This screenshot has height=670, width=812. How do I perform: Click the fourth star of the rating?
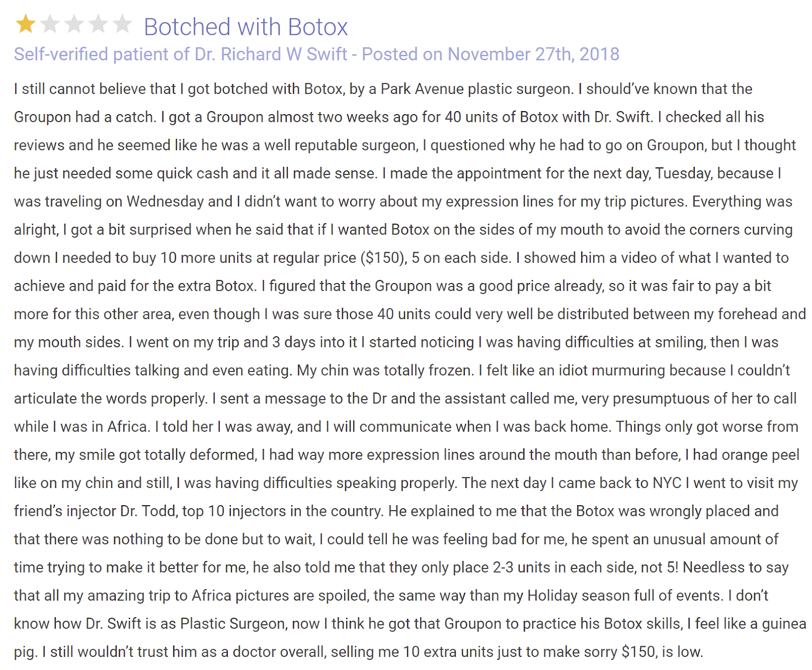click(x=98, y=24)
